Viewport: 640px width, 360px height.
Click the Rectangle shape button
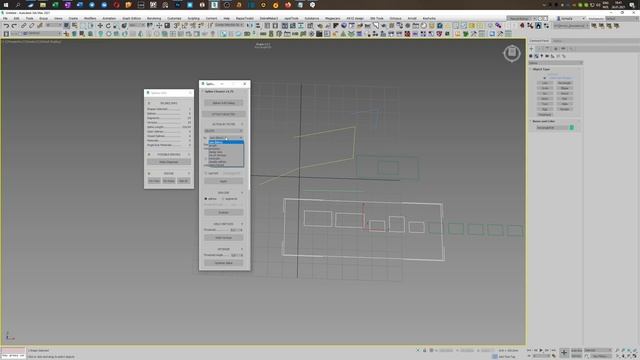coord(564,83)
